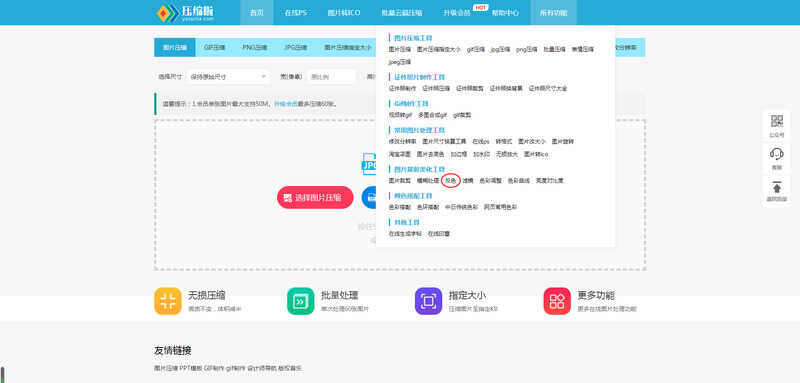
Task: Switch to the GIF压缩 tab
Action: pos(215,47)
